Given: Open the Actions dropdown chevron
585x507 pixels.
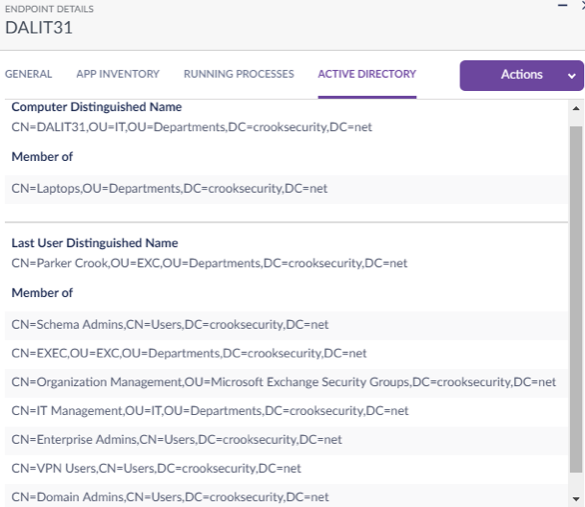Looking at the screenshot, I should 571,76.
